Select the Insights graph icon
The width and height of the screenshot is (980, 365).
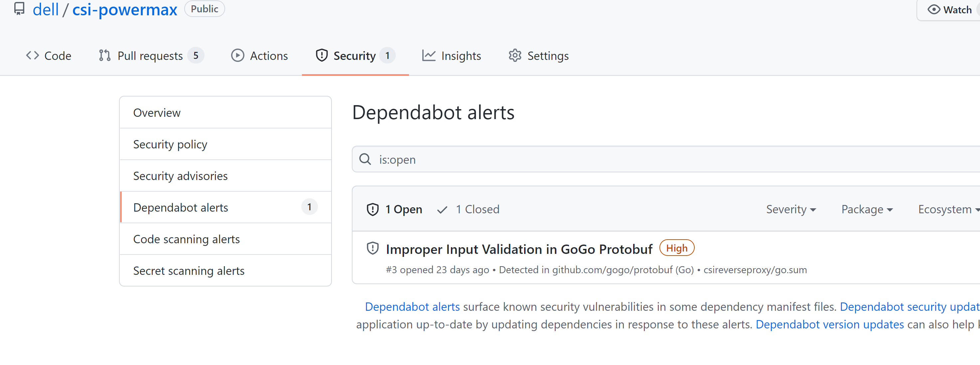pos(428,55)
